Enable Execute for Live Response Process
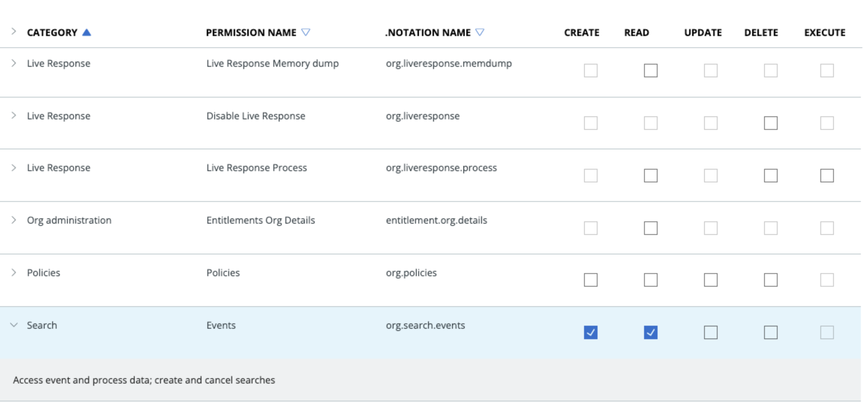Image resolution: width=868 pixels, height=403 pixels. (x=827, y=176)
